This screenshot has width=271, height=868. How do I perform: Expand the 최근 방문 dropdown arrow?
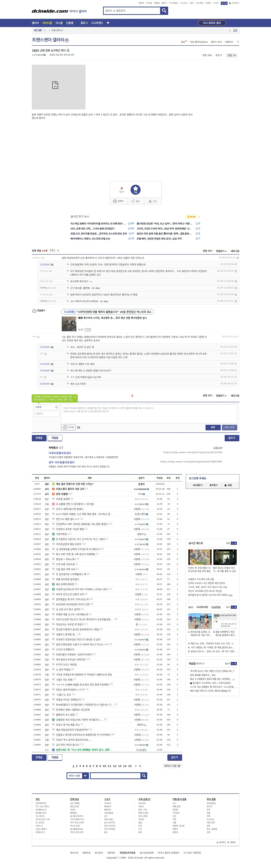[x=45, y=31]
